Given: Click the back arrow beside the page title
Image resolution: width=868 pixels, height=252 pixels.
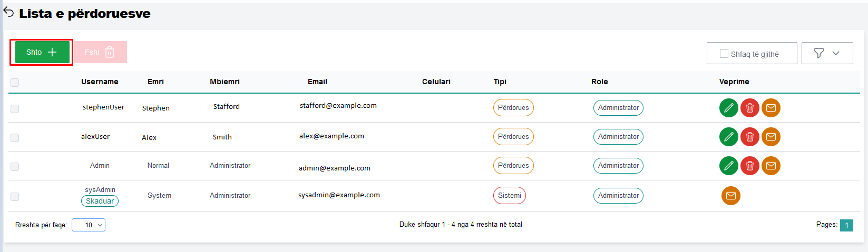Looking at the screenshot, I should [9, 12].
